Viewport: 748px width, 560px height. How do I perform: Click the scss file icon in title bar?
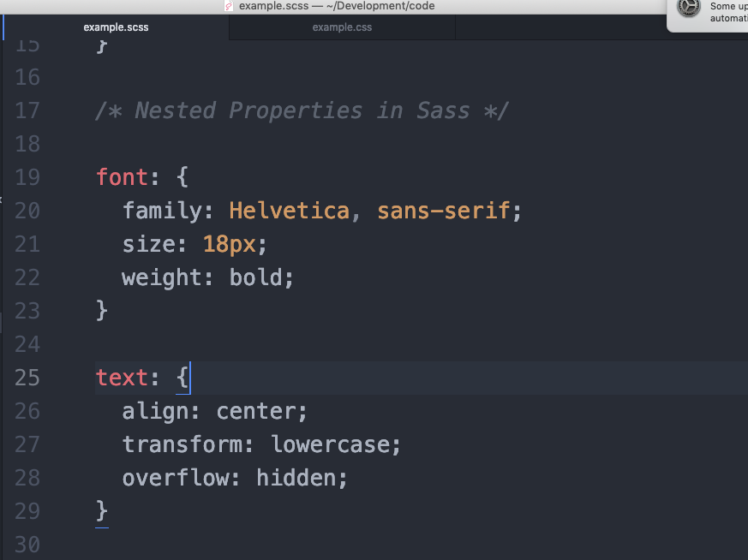[x=229, y=6]
